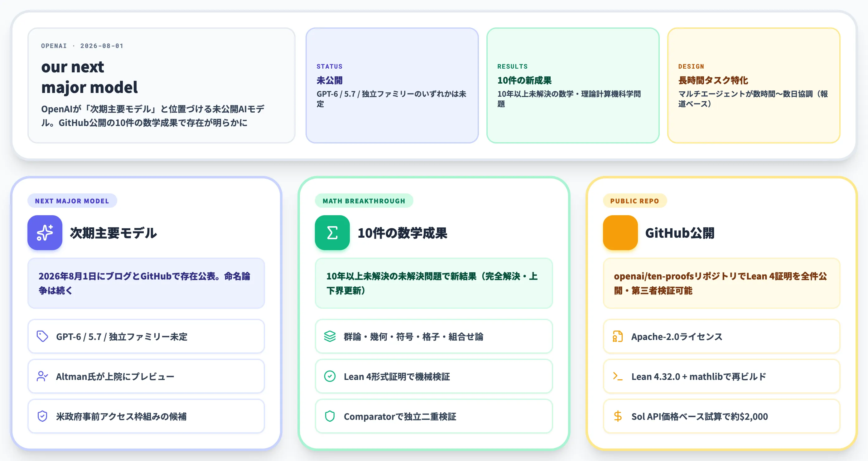Click the user-check icon in Altman氏 row

click(x=42, y=376)
